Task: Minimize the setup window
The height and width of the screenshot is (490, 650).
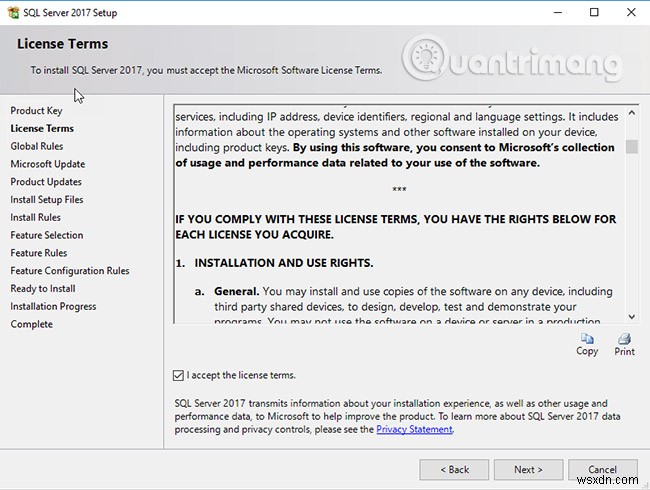Action: point(558,12)
